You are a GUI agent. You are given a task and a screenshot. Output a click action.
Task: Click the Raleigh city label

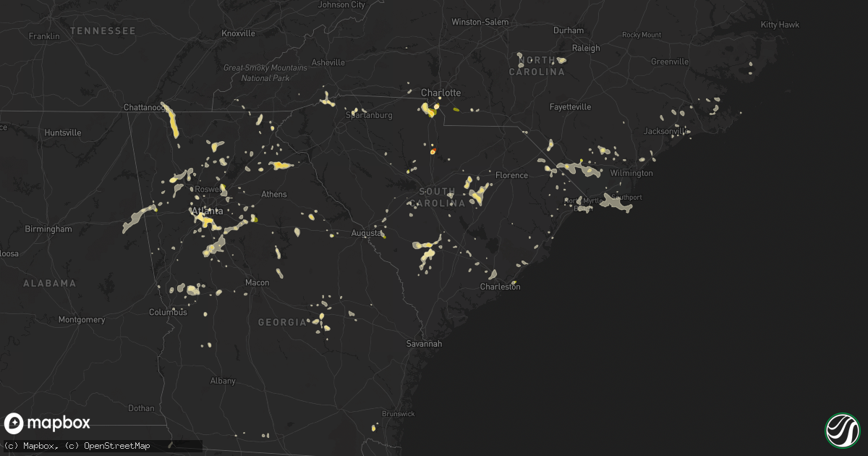(x=586, y=48)
